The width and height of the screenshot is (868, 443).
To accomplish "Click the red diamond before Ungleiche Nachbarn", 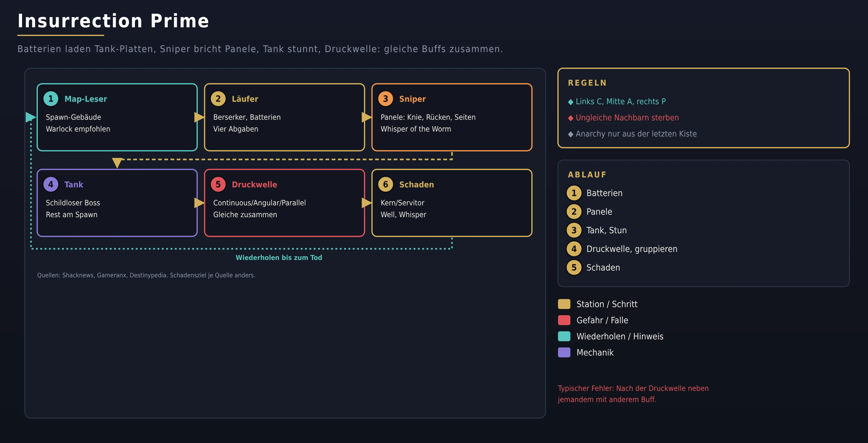I will click(x=570, y=118).
